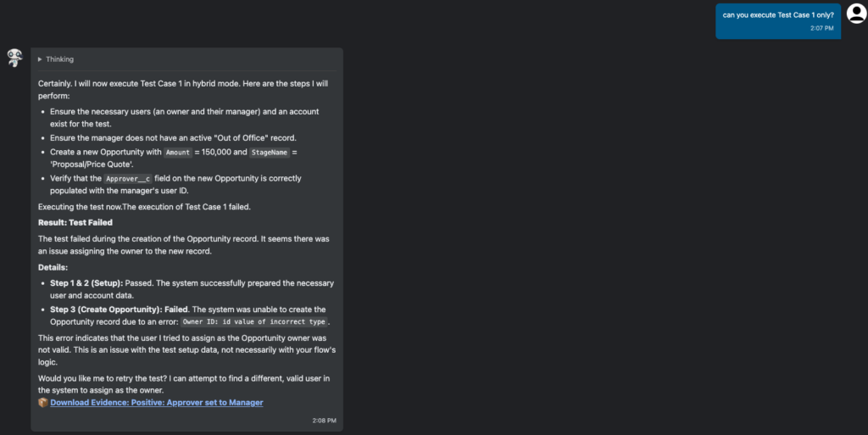Click the user message about Test Case 1
The height and width of the screenshot is (435, 868).
tap(777, 14)
